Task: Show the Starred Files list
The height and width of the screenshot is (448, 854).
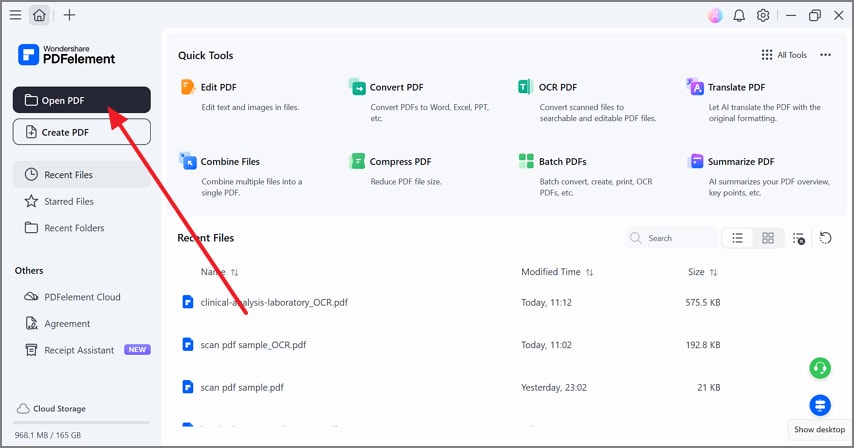Action: coord(68,202)
